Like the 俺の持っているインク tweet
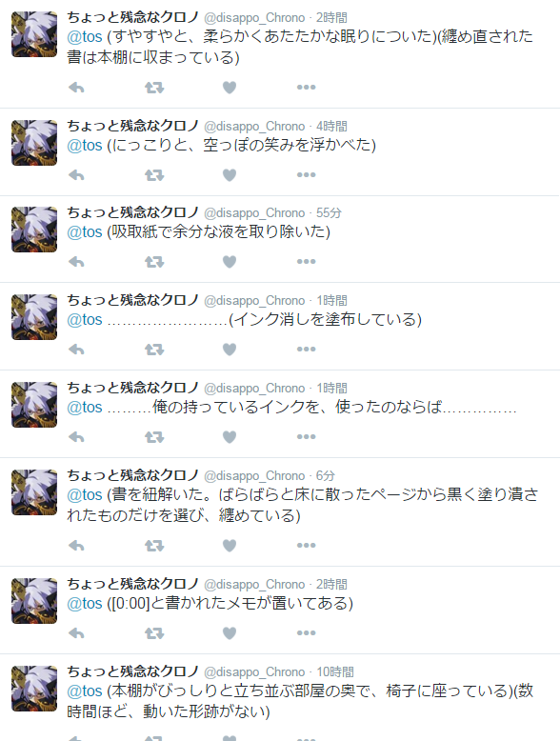 tap(230, 436)
